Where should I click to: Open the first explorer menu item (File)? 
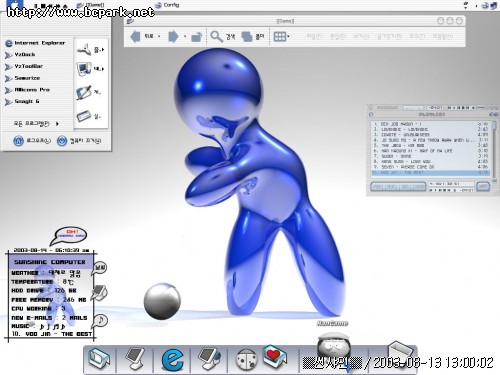314,36
